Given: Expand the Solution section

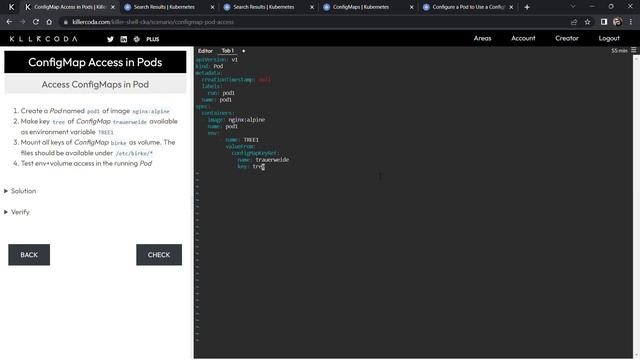Looking at the screenshot, I should click(20, 191).
